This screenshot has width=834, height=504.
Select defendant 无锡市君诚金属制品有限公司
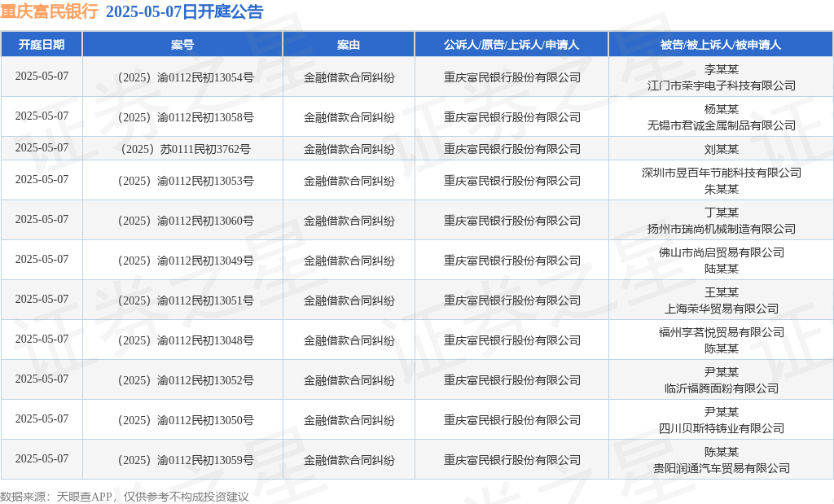pos(722,125)
